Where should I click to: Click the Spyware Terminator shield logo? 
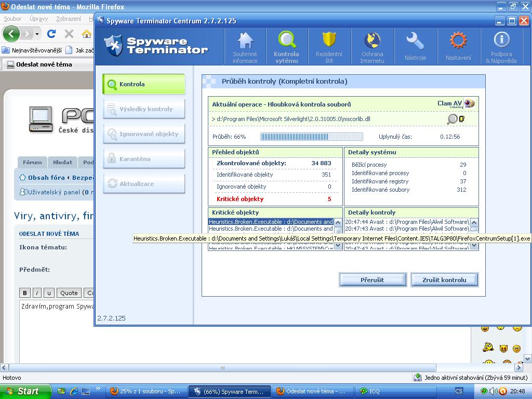(x=113, y=46)
